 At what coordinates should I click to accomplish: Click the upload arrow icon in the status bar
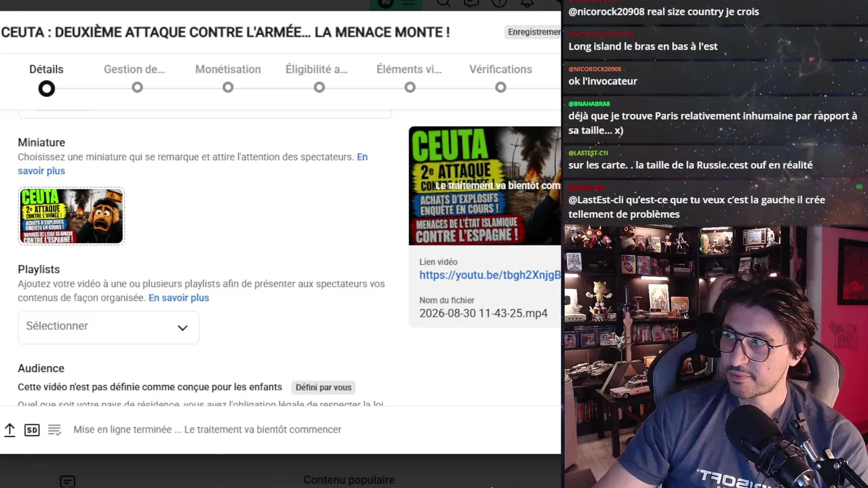click(9, 430)
